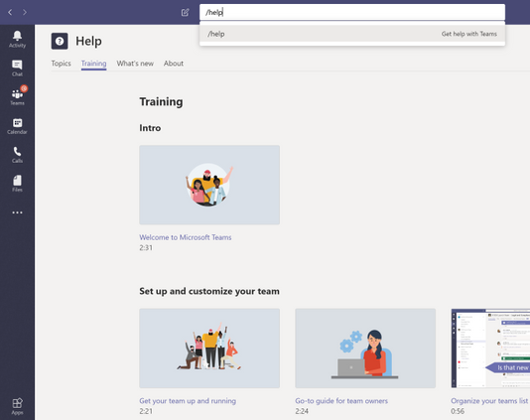Image resolution: width=530 pixels, height=420 pixels.
Task: Click the Help page title
Action: pyautogui.click(x=88, y=42)
